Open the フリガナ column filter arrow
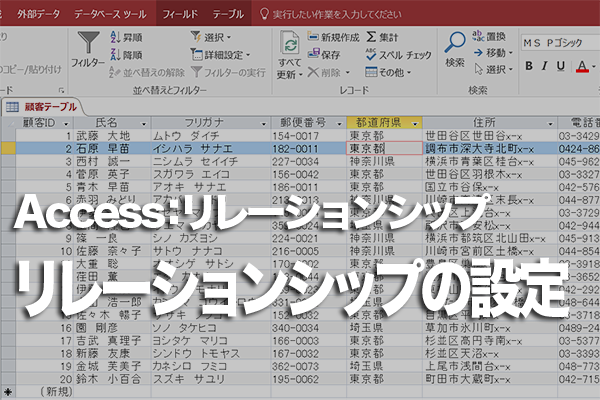This screenshot has width=600, height=400. tap(263, 124)
